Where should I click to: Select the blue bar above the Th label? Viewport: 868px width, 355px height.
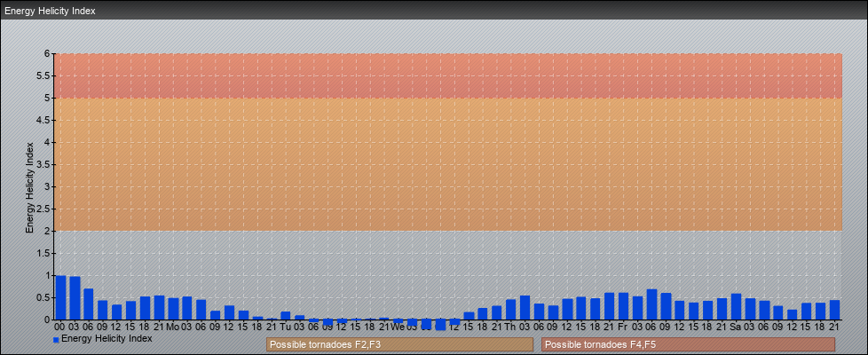point(510,310)
